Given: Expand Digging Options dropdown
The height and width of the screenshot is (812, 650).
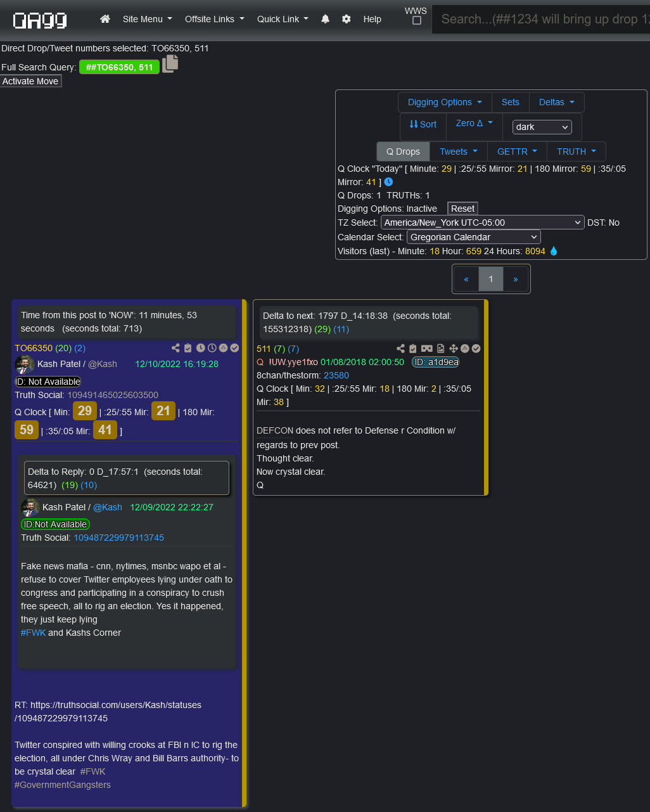Looking at the screenshot, I should (445, 102).
